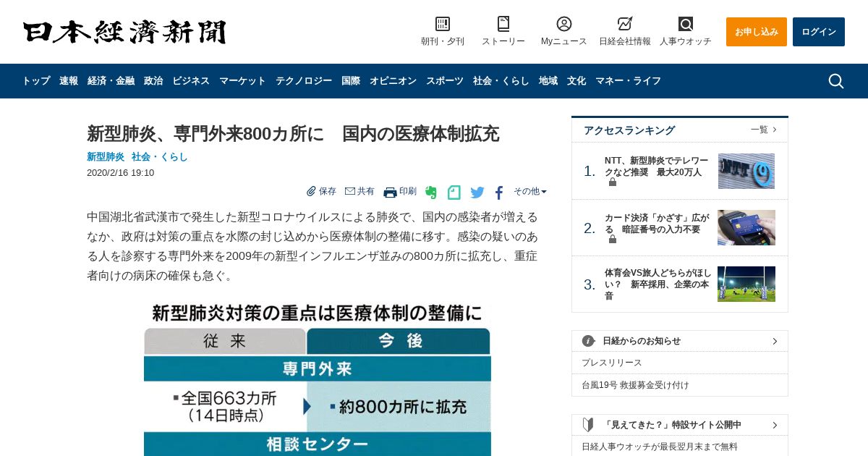Open 地域 navigation item

point(548,81)
